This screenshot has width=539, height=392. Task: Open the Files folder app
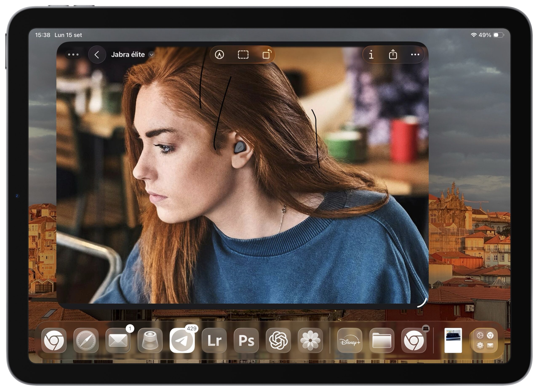coord(382,341)
